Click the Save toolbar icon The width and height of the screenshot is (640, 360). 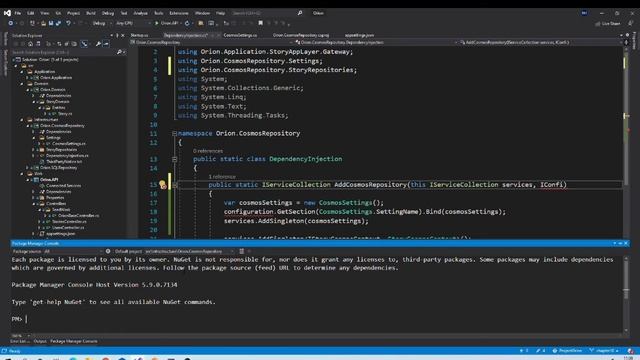tap(51, 23)
